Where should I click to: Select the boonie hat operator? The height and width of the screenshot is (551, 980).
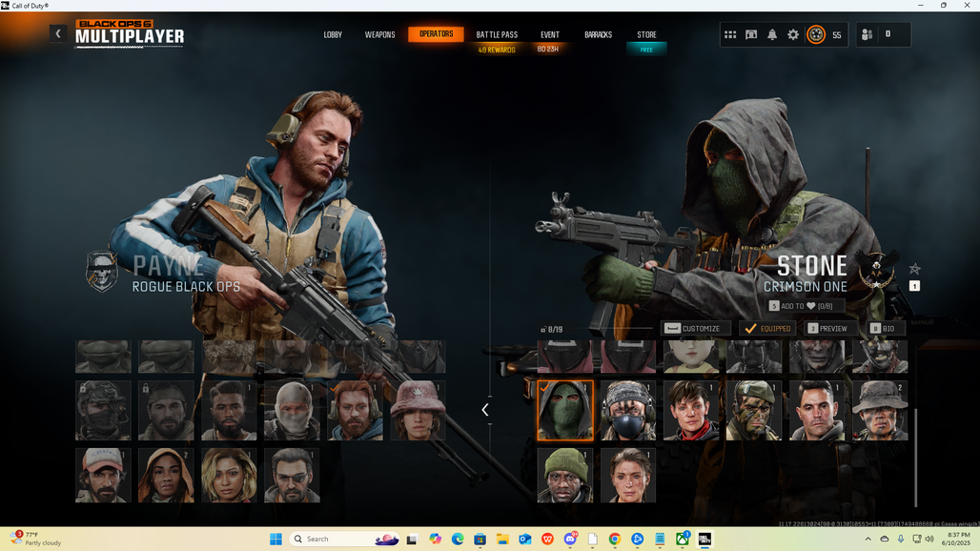click(880, 411)
